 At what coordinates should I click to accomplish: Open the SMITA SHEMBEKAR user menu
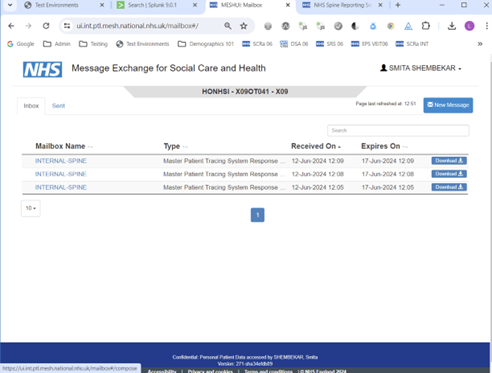421,68
